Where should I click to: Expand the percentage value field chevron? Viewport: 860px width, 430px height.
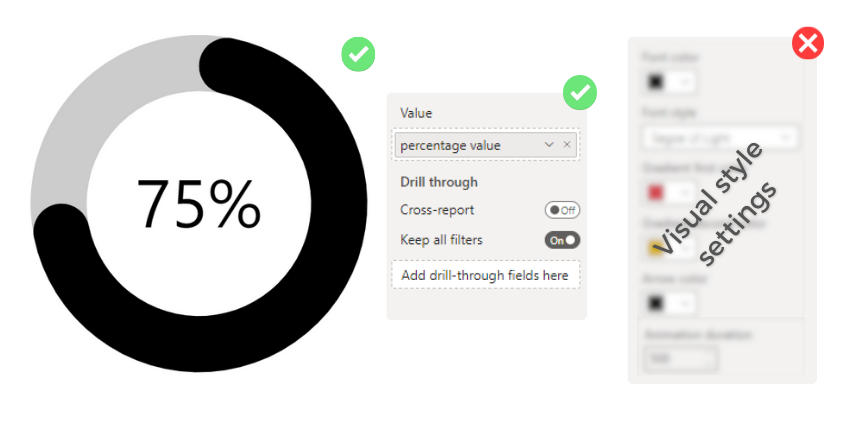pyautogui.click(x=549, y=145)
